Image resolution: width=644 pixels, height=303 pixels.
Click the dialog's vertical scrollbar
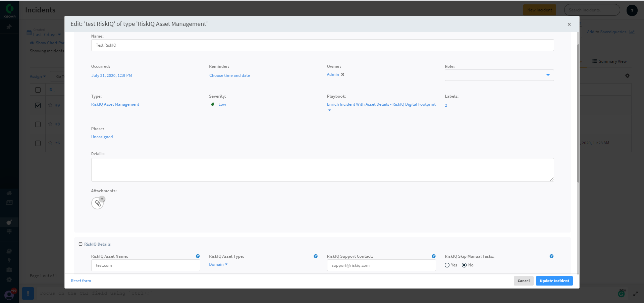click(x=578, y=113)
